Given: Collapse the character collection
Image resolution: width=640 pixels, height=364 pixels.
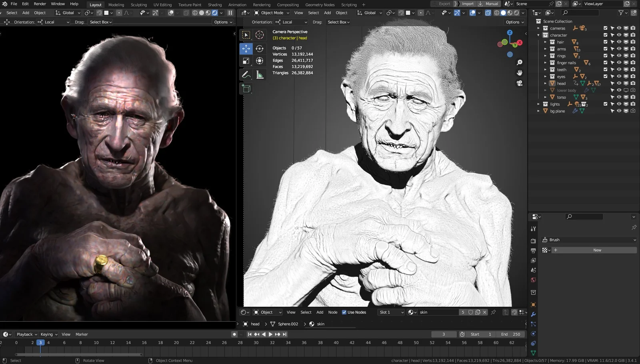Looking at the screenshot, I should click(x=539, y=35).
